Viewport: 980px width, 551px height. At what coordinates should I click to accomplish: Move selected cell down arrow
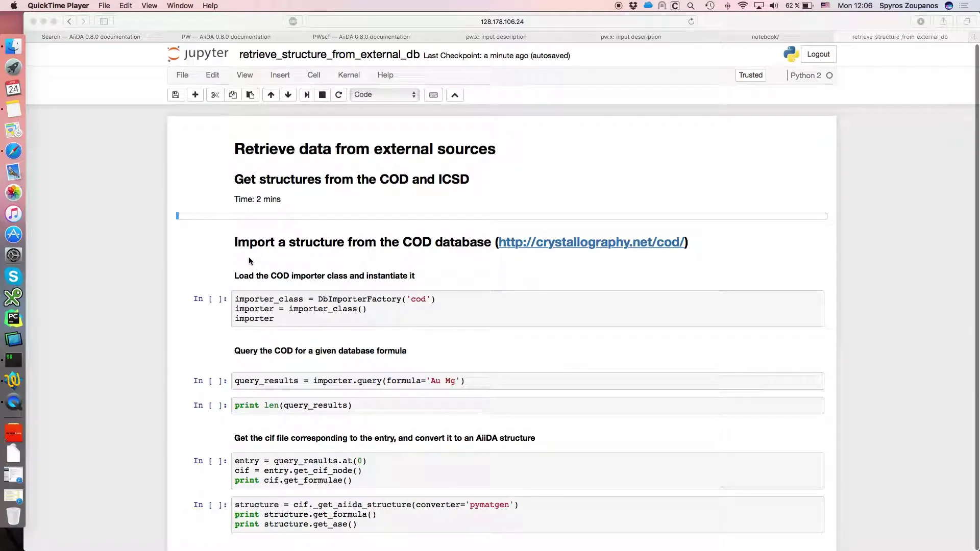pyautogui.click(x=288, y=95)
